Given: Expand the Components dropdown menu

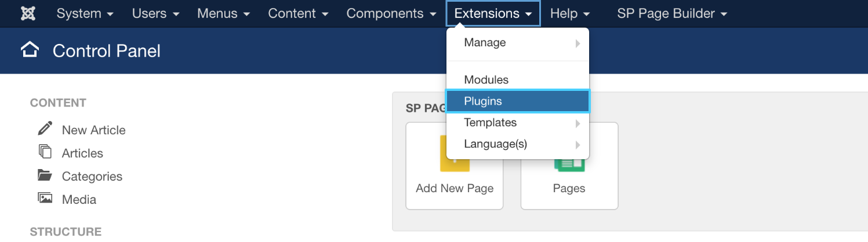Looking at the screenshot, I should (x=391, y=13).
